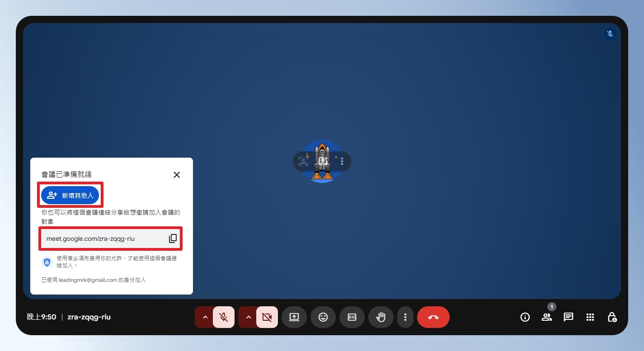Close the 會議已準備就緒 dialog
Viewport: 644px width, 351px height.
(177, 175)
